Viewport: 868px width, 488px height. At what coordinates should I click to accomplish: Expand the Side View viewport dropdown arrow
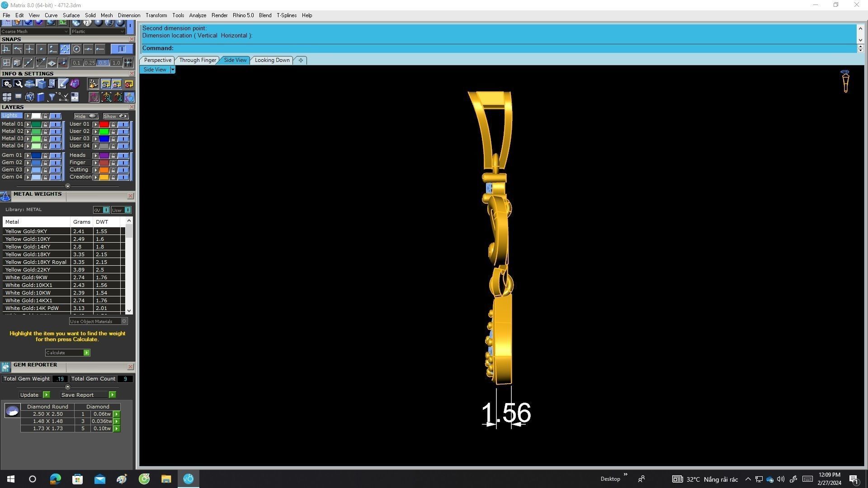[172, 70]
